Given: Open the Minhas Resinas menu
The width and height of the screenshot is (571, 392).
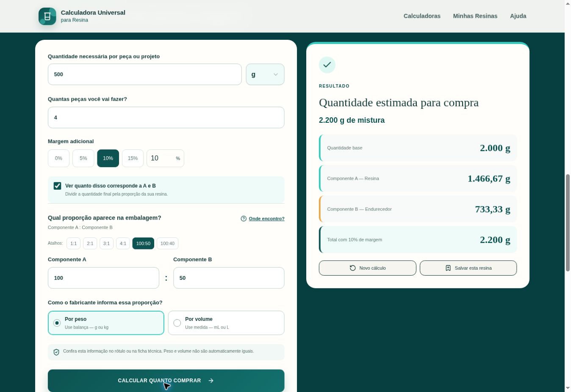Looking at the screenshot, I should tap(475, 16).
